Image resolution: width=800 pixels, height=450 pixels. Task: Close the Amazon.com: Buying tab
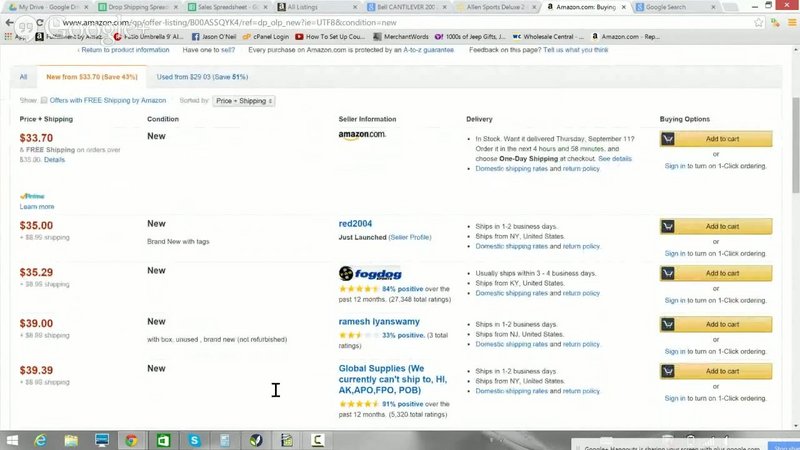[623, 7]
